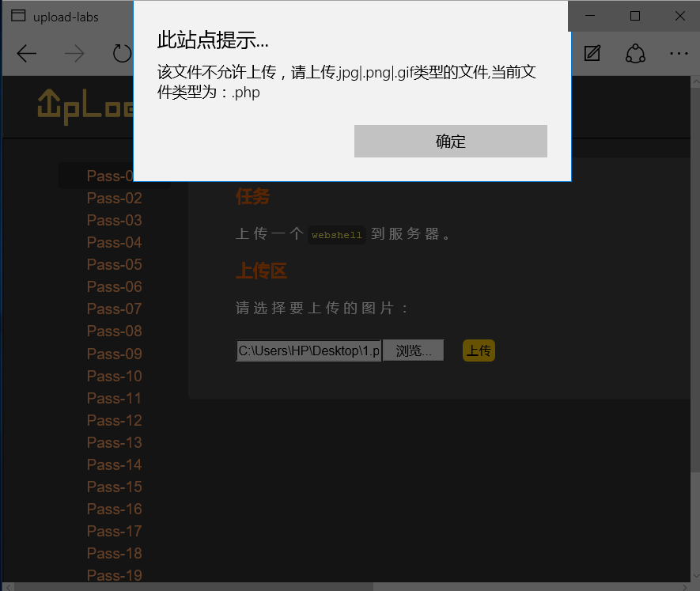
Task: Maximize the browser window
Action: tap(635, 16)
